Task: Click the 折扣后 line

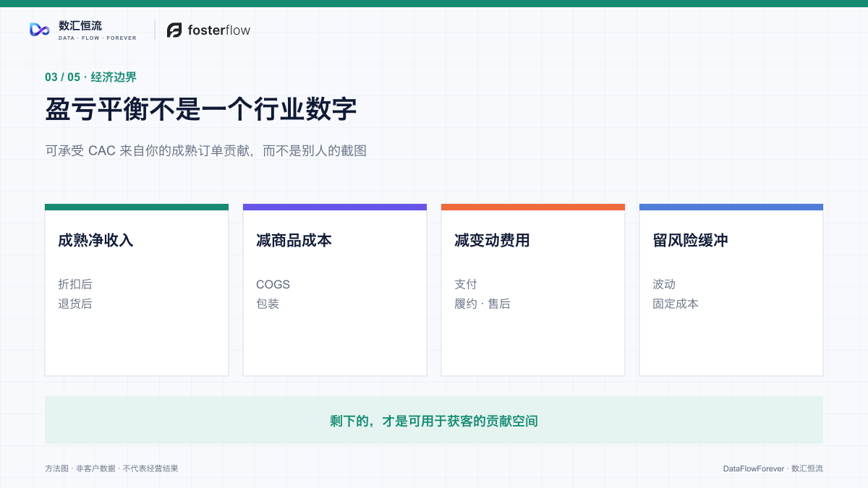Action: point(75,284)
